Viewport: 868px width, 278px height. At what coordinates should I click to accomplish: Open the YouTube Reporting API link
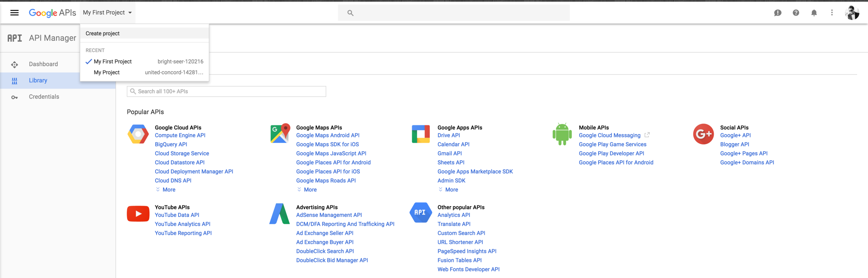click(x=183, y=233)
